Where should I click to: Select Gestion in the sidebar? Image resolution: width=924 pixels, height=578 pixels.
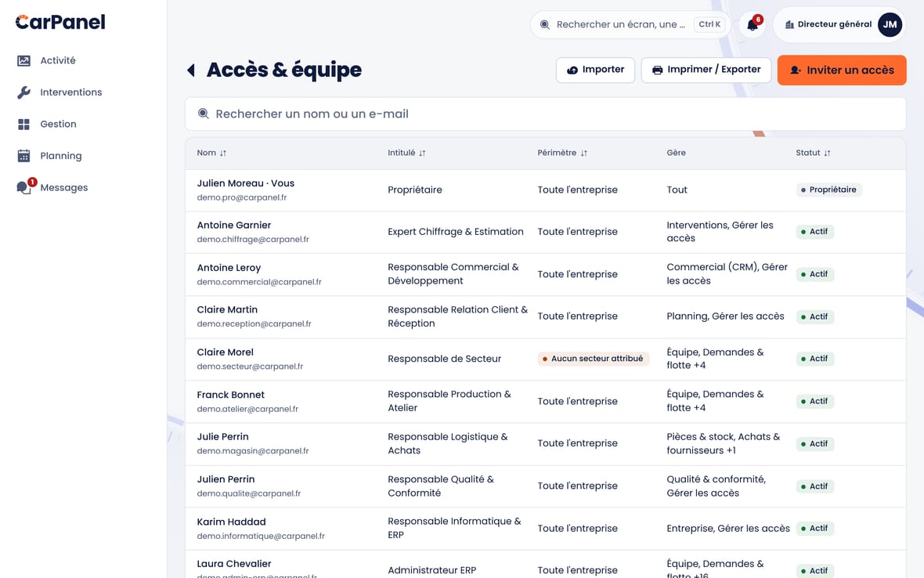pos(59,125)
